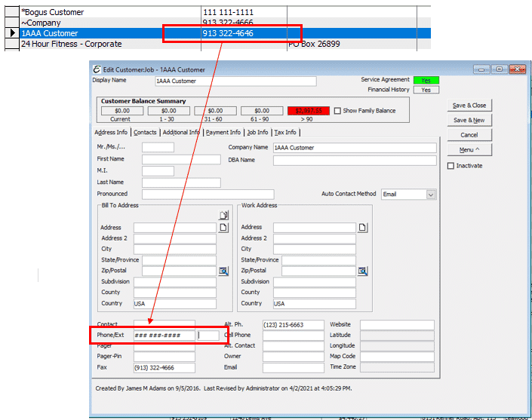Click the Fax number field

tap(165, 368)
